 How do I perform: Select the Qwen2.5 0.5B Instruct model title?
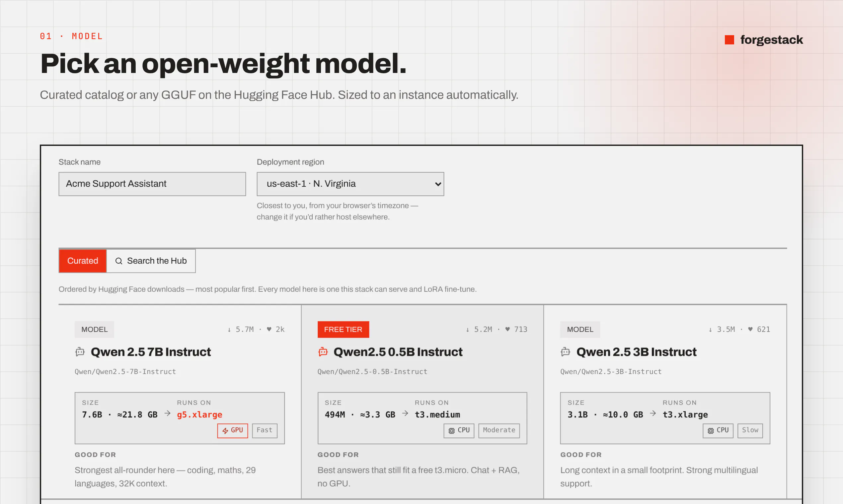398,352
